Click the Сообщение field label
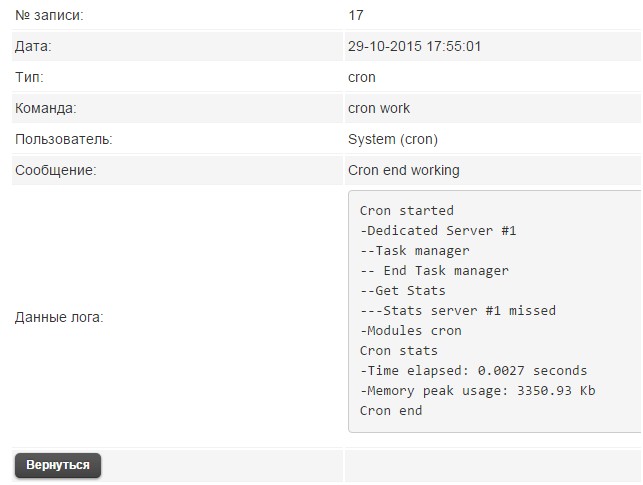 pos(55,170)
